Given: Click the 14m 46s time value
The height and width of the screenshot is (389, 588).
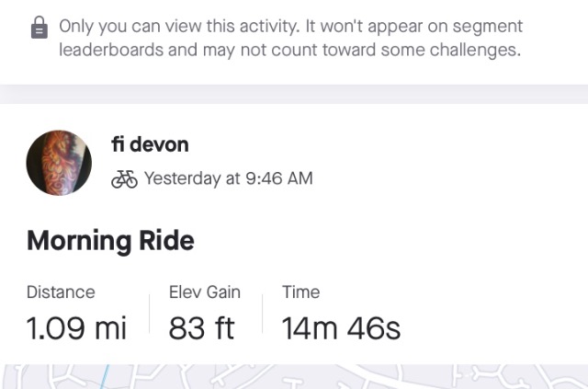Looking at the screenshot, I should tap(341, 328).
